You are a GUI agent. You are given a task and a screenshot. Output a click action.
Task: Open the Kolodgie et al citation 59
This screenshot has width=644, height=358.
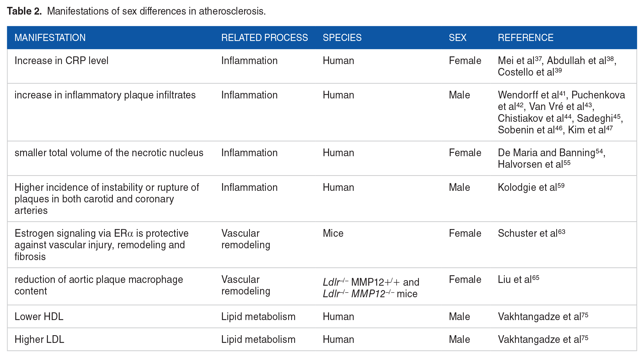coord(531,188)
